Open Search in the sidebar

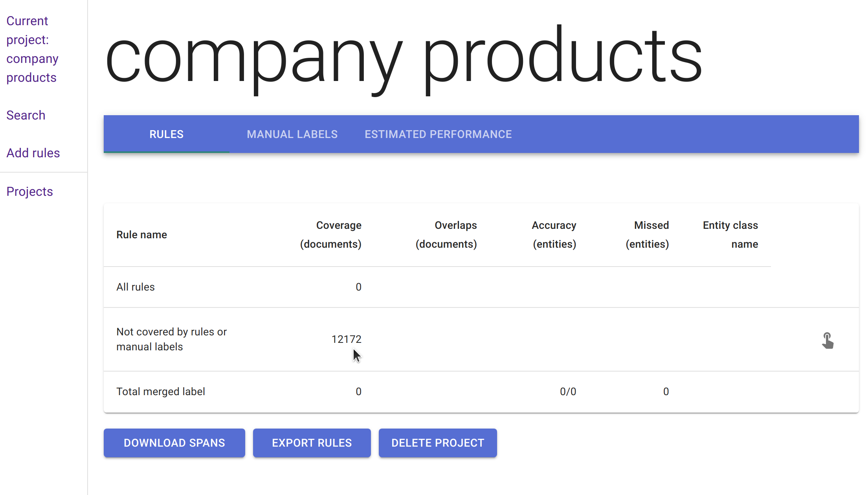point(26,115)
